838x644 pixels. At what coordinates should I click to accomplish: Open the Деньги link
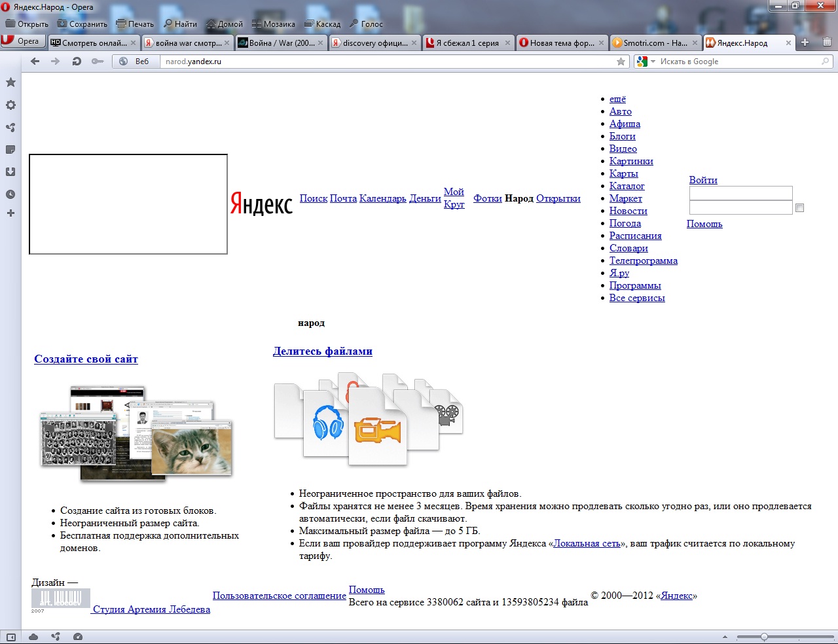tap(425, 198)
